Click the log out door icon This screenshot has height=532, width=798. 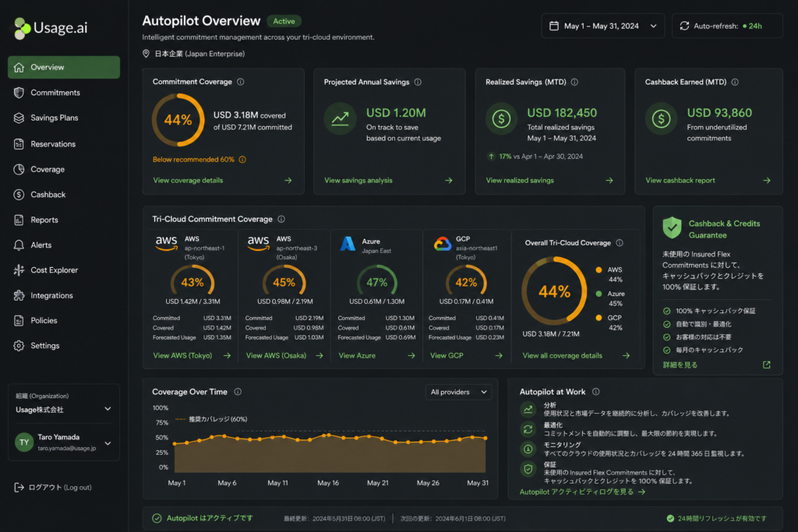[19, 488]
